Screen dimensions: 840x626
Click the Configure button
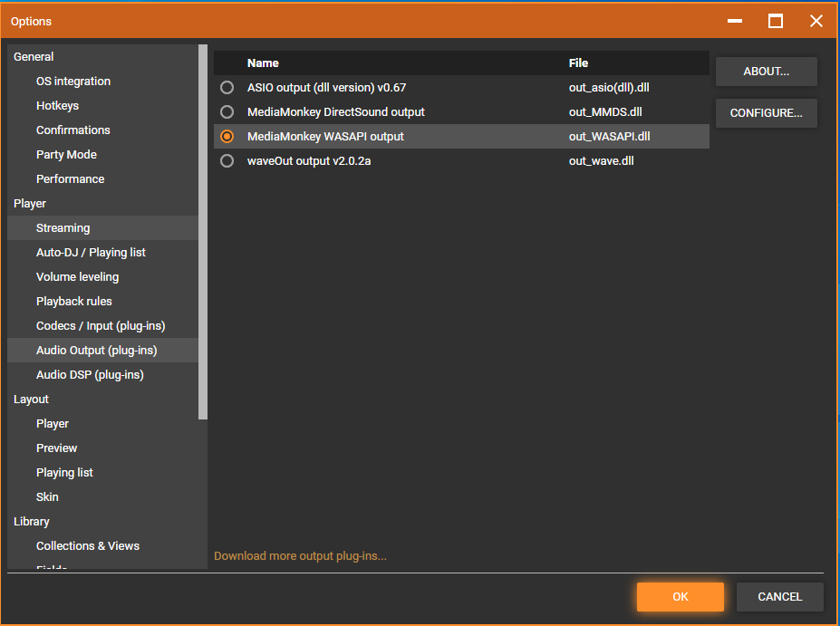766,113
